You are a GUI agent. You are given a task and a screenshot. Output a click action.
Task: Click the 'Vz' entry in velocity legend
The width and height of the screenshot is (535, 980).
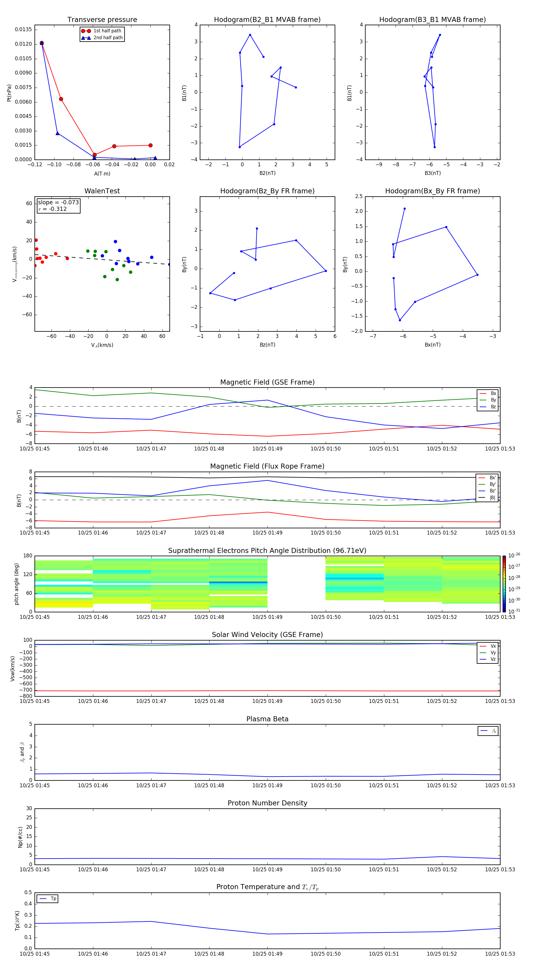click(x=488, y=659)
